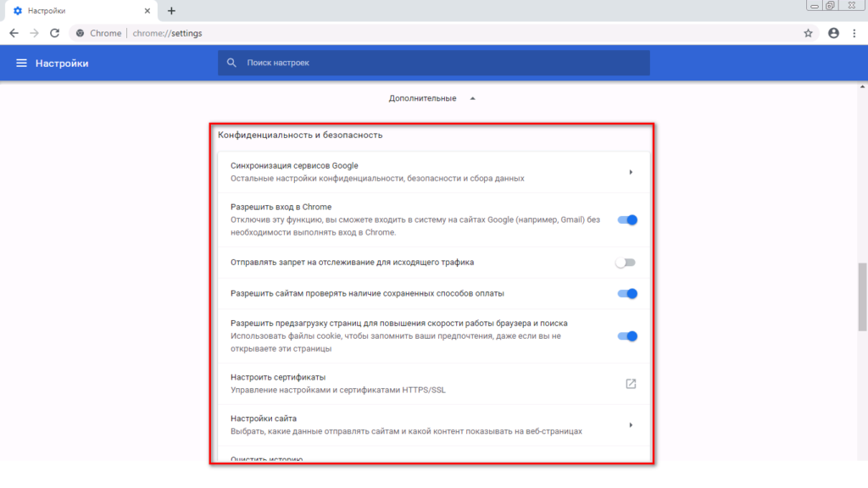The width and height of the screenshot is (868, 488).
Task: Bookmark this page with the star icon
Action: pos(808,33)
